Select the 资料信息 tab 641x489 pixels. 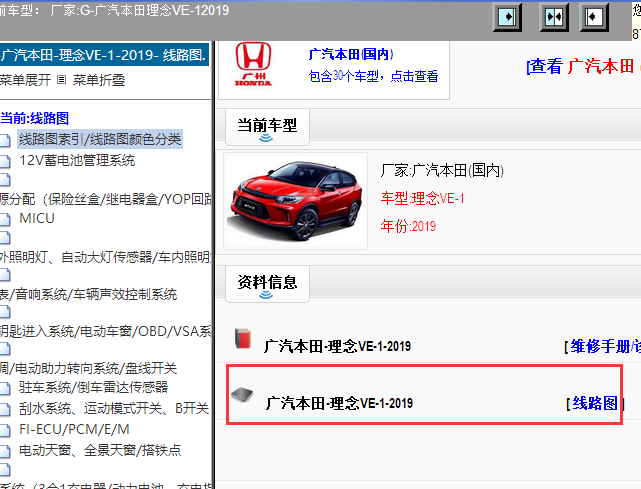click(267, 284)
